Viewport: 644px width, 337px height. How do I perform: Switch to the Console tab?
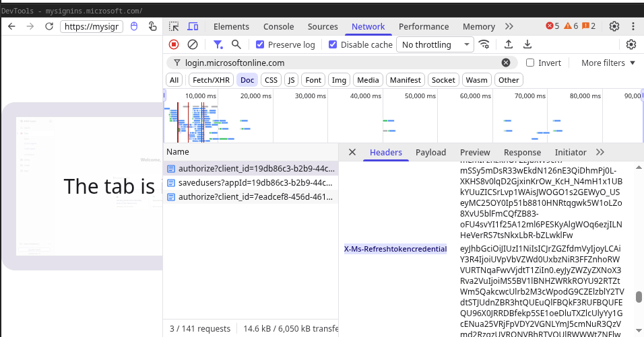278,26
